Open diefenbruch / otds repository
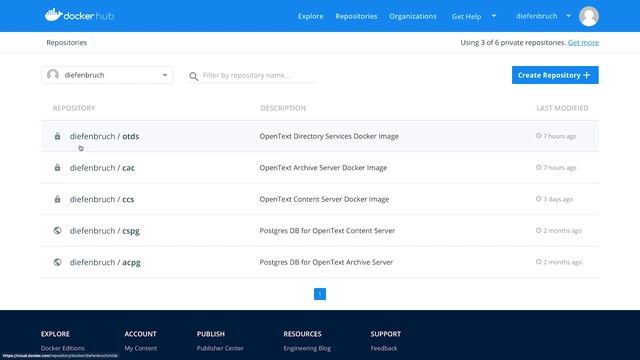Screen dimensions: 640x360 pyautogui.click(x=104, y=136)
